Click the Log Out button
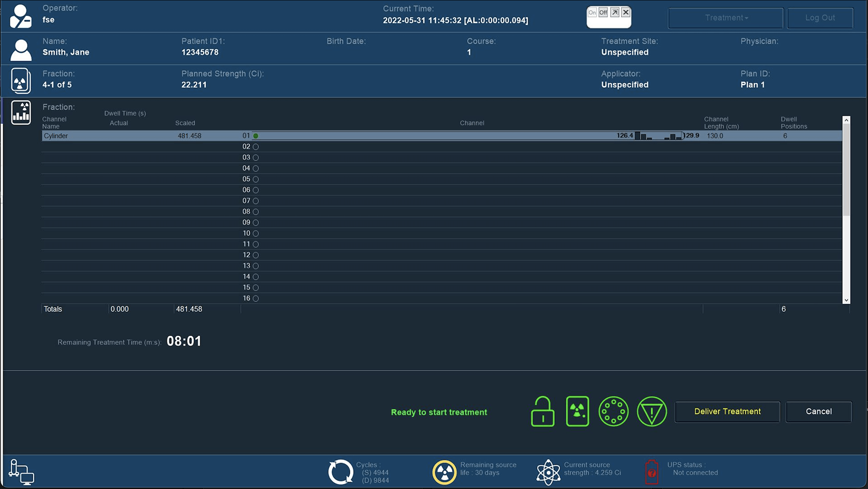 click(820, 18)
